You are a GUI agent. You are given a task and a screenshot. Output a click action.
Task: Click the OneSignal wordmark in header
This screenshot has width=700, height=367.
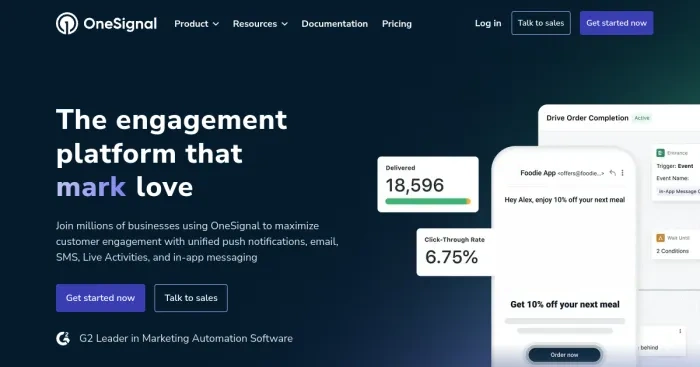(x=120, y=24)
